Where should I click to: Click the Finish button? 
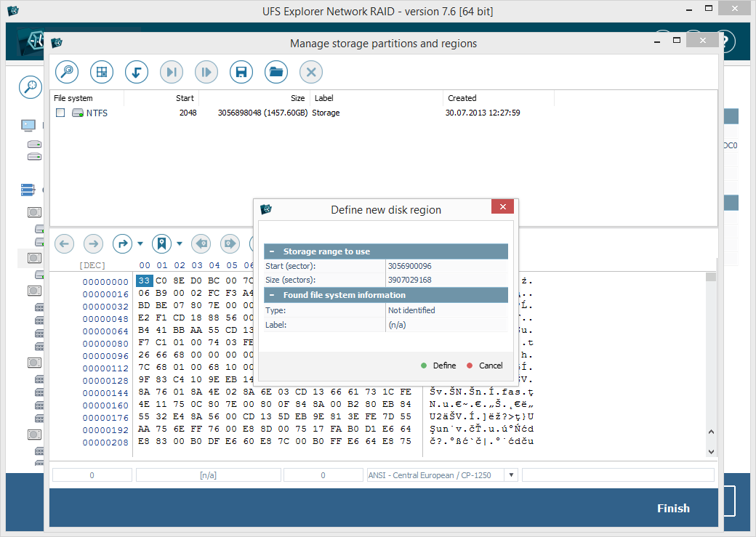tap(673, 508)
